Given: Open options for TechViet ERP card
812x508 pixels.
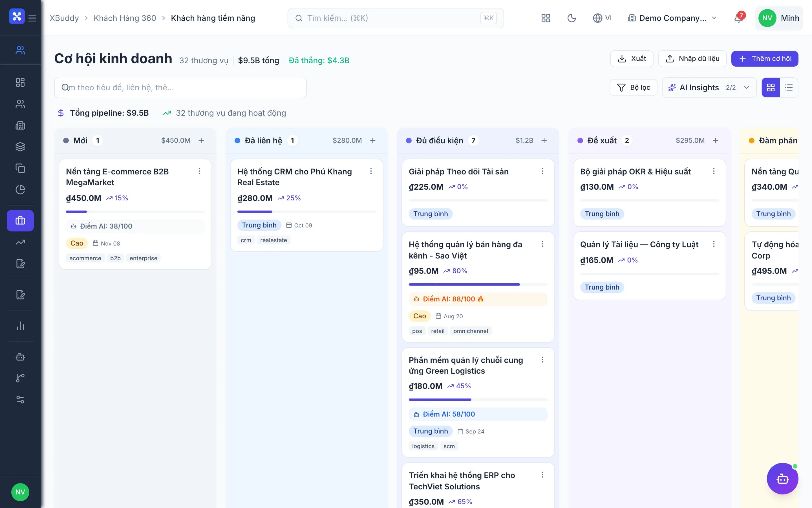Looking at the screenshot, I should point(542,475).
